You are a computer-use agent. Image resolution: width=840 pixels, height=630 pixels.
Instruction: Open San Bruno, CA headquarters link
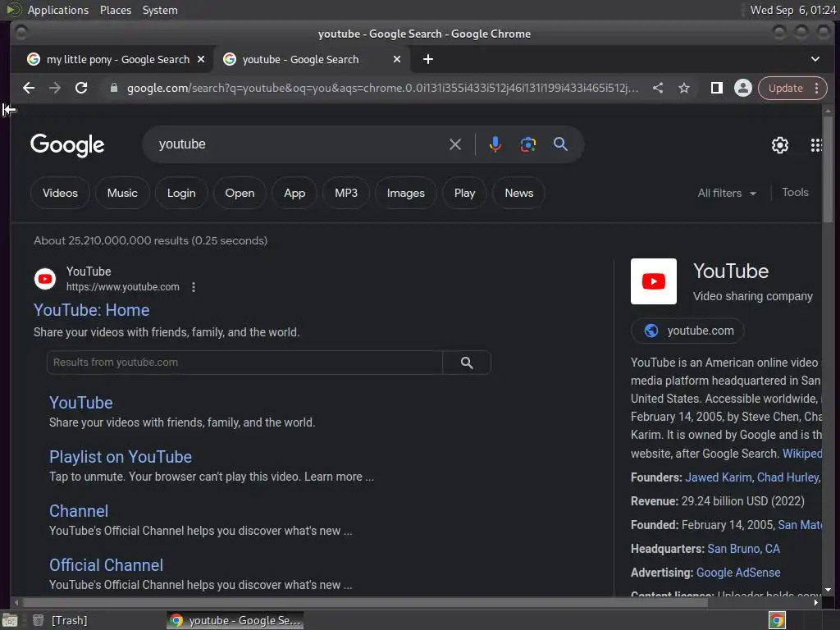click(x=743, y=549)
